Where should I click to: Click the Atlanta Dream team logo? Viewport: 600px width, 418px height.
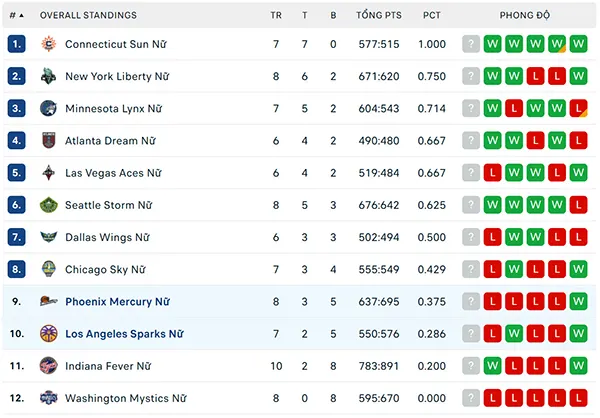49,140
